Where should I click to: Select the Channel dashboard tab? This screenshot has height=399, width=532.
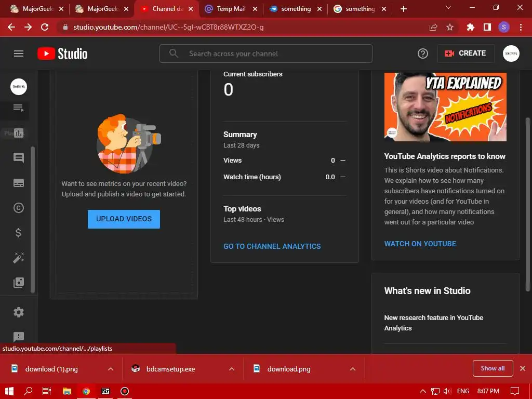[x=166, y=9]
